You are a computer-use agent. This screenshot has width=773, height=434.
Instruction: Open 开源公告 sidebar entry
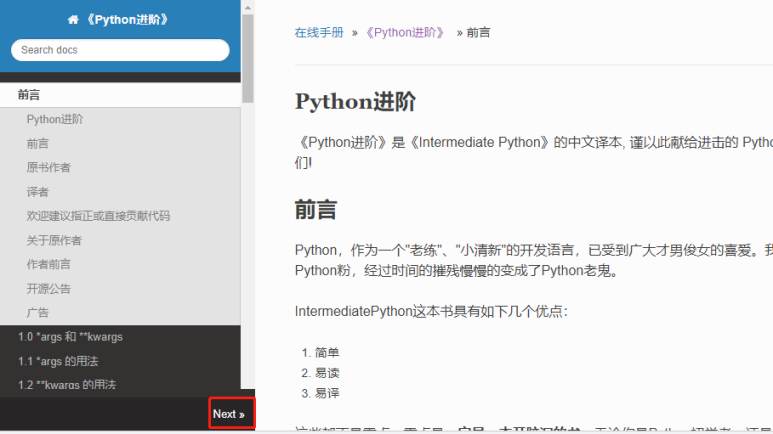pos(48,289)
